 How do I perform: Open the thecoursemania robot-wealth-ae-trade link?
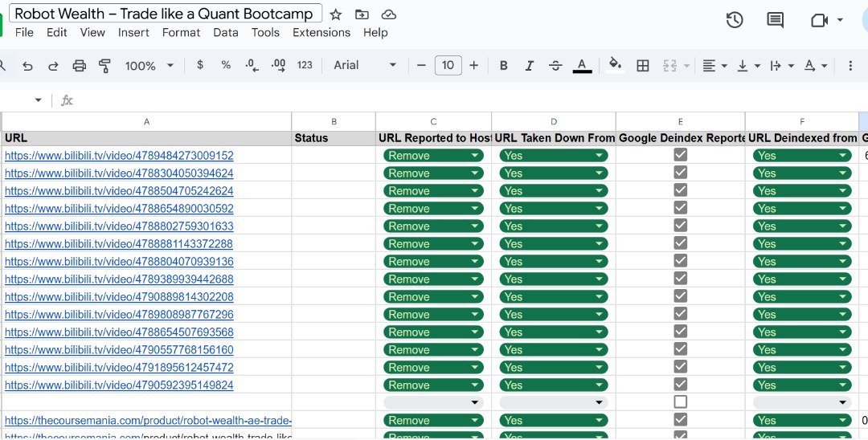[149, 421]
